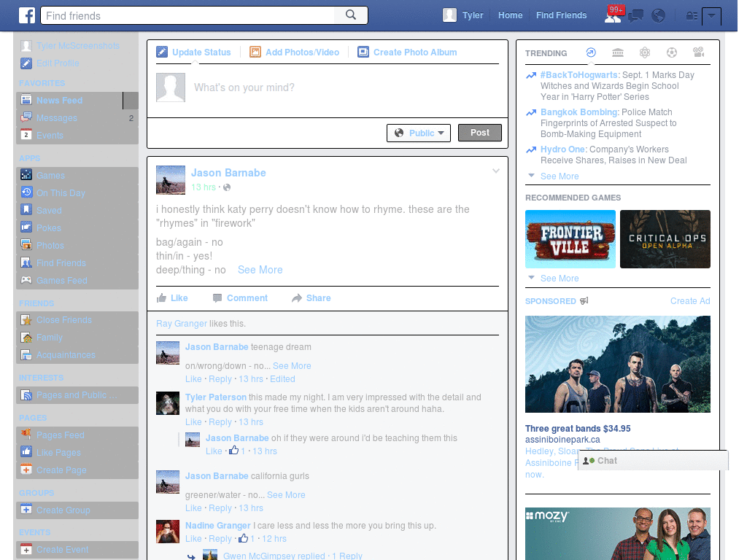Open friend requests icon with 99+ badge
The height and width of the screenshot is (560, 747).
[613, 15]
